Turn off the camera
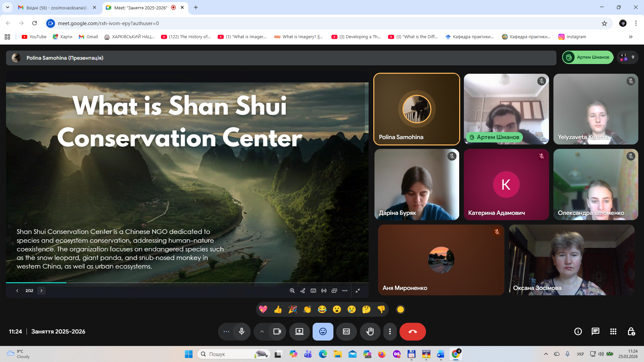The width and height of the screenshot is (644, 362). pos(277,331)
